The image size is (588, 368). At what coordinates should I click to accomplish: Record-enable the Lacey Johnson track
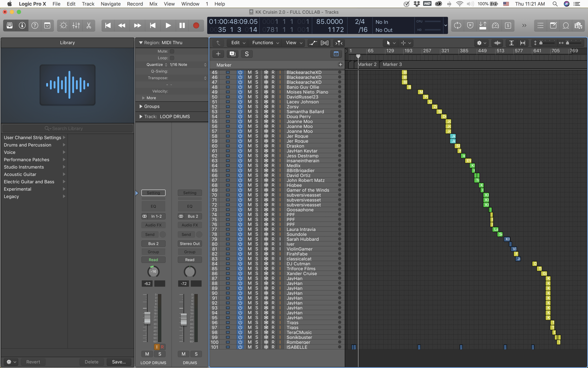(273, 102)
